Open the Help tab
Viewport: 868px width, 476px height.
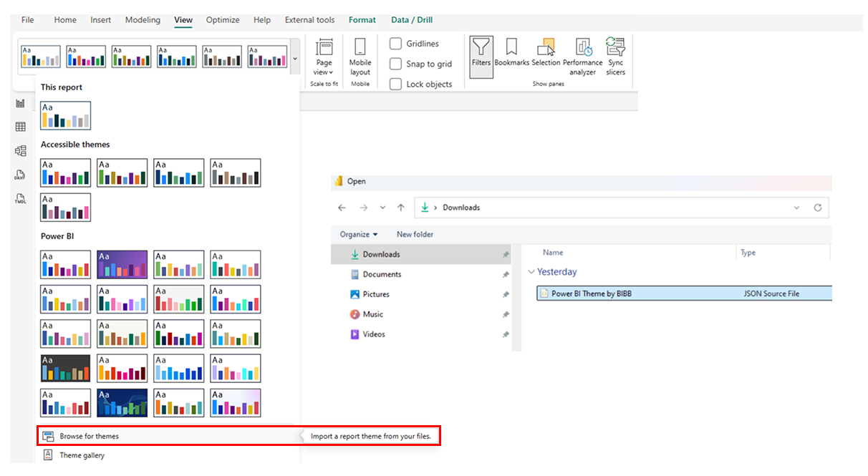click(x=262, y=20)
